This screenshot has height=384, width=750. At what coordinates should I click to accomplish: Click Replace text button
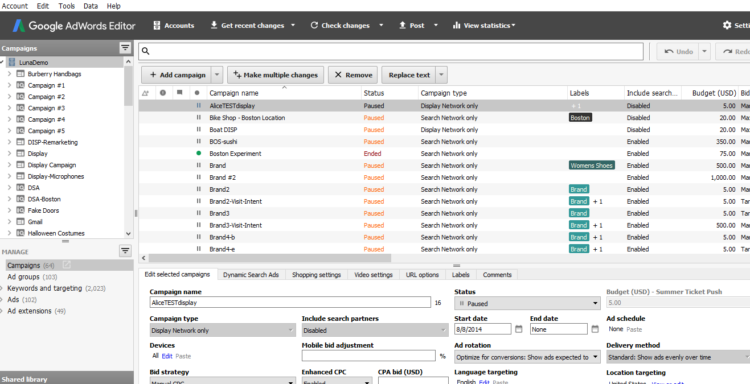[409, 75]
